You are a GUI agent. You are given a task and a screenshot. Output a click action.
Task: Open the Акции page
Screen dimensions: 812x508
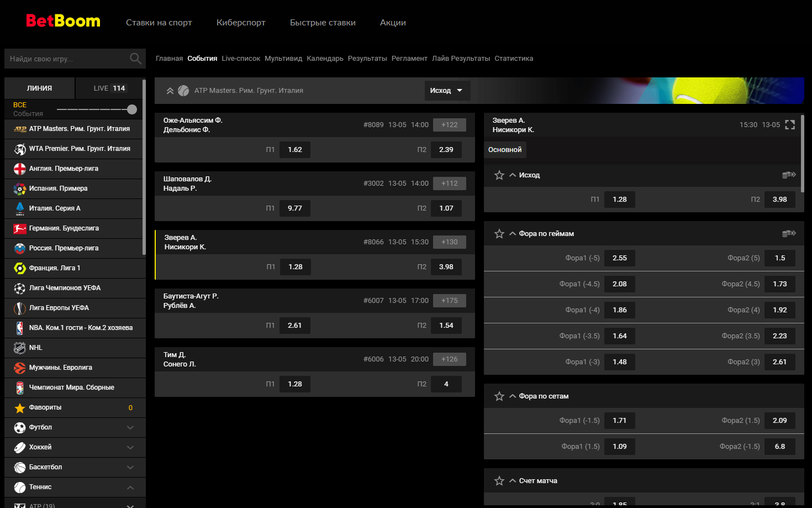tap(393, 23)
